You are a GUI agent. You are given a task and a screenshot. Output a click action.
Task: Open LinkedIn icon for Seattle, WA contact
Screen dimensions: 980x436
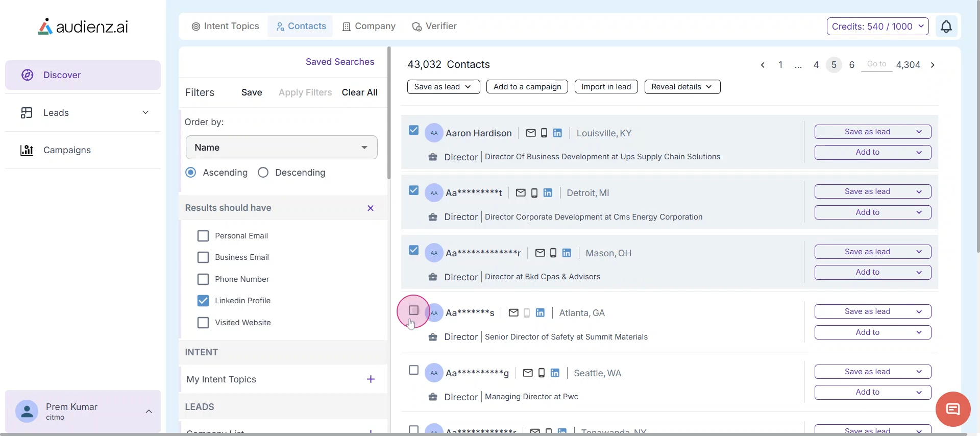555,373
